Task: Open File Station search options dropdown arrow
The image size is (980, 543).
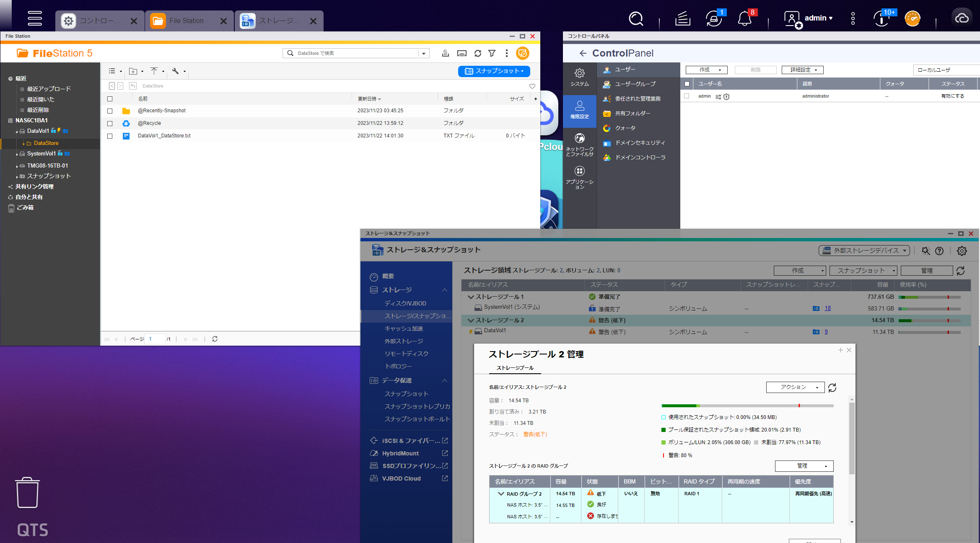Action: pyautogui.click(x=424, y=53)
